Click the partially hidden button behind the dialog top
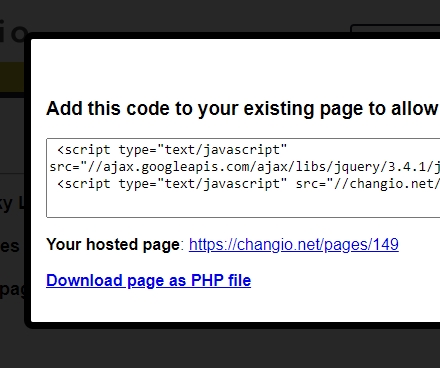The image size is (440, 368). coord(396,28)
